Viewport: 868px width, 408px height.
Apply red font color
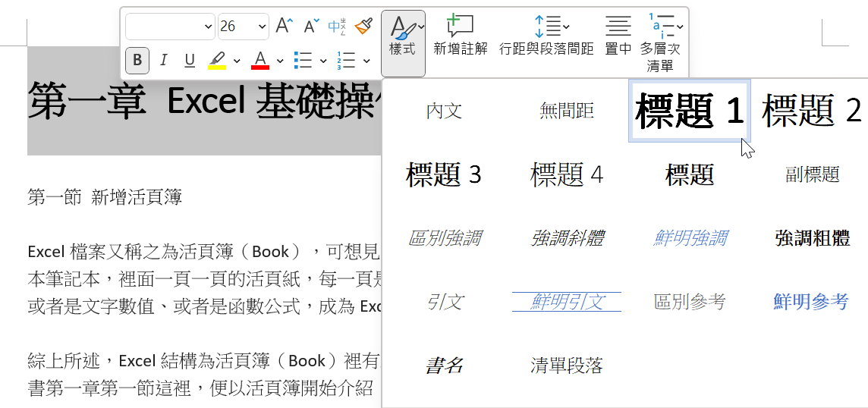[260, 61]
